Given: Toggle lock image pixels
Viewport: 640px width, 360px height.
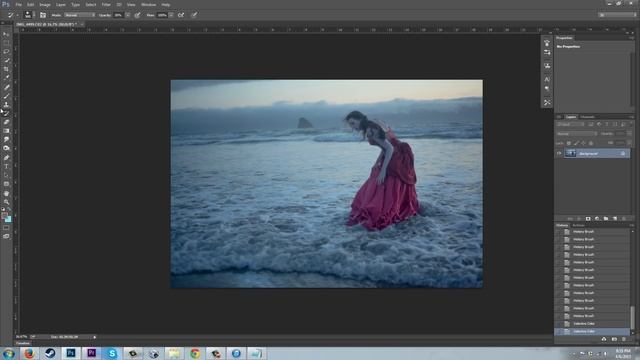Looking at the screenshot, I should click(x=576, y=143).
